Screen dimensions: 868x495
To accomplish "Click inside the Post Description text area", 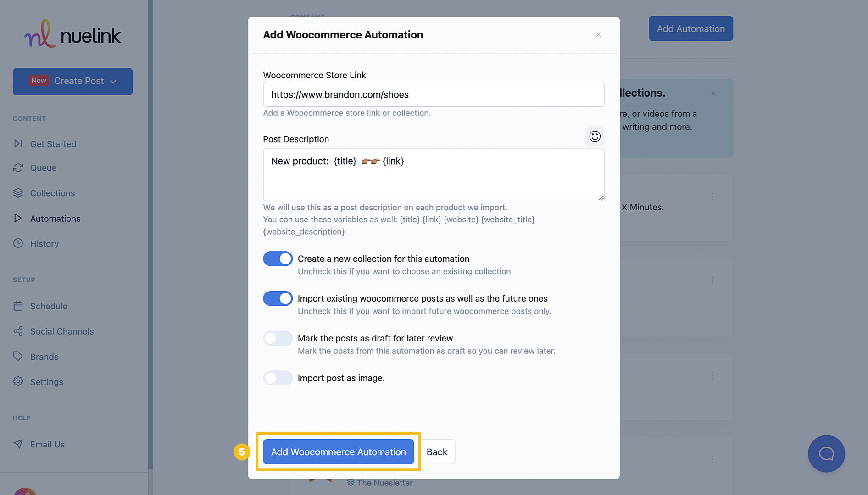I will point(434,175).
